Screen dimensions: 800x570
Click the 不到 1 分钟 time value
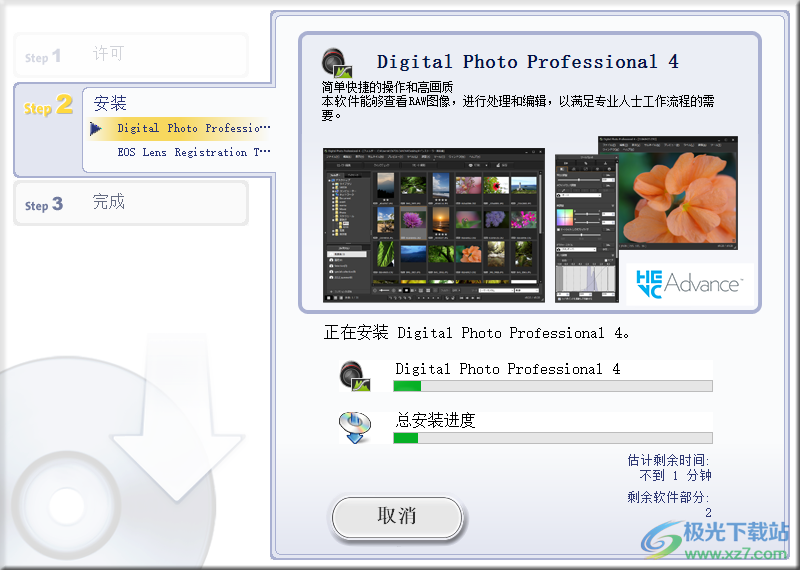pos(676,476)
